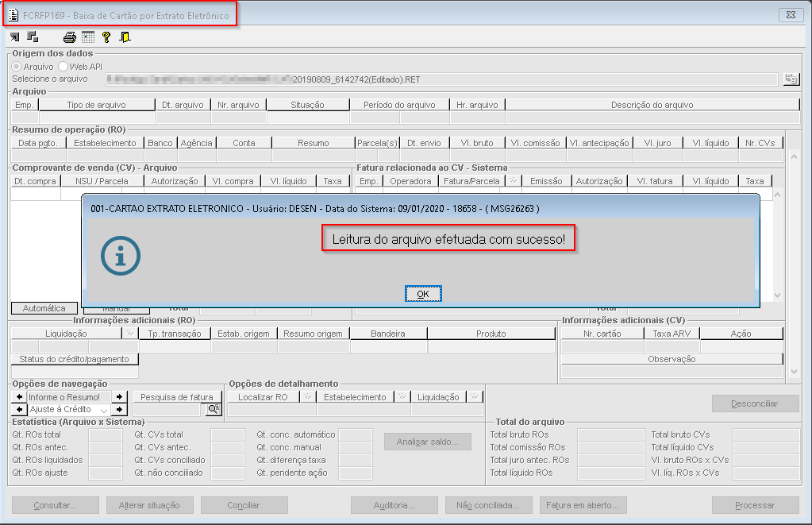The image size is (812, 525).
Task: Click small icon right of detalhamento Liquidação button
Action: (475, 396)
